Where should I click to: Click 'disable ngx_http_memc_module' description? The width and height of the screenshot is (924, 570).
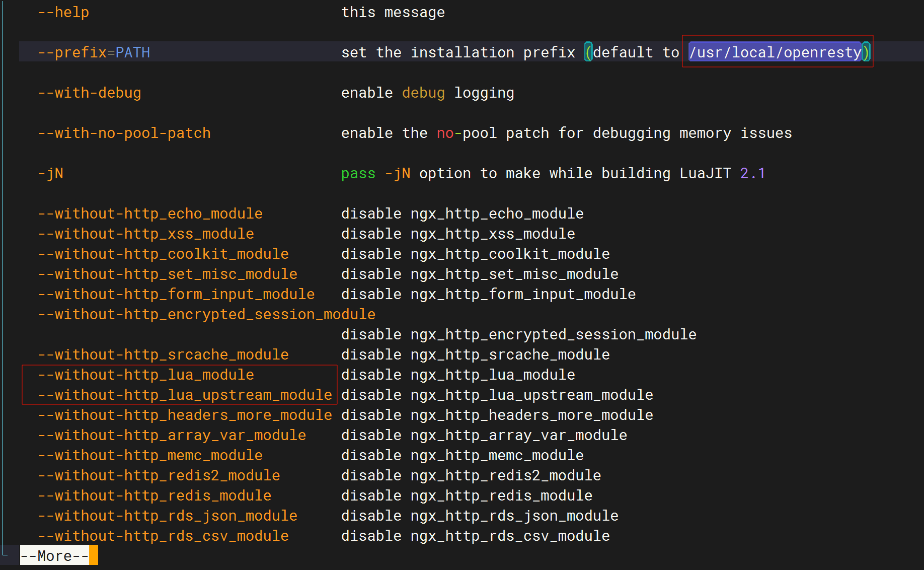point(463,455)
